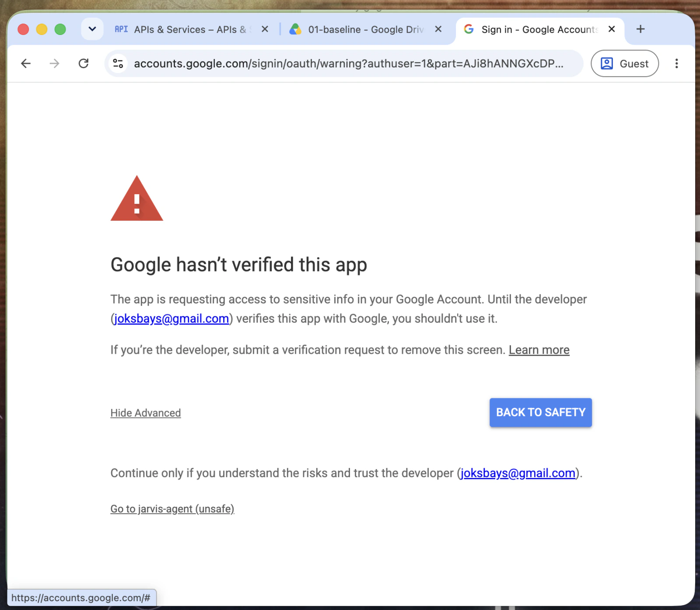Click the Google Drive favicon on tab
The image size is (700, 610).
[295, 29]
